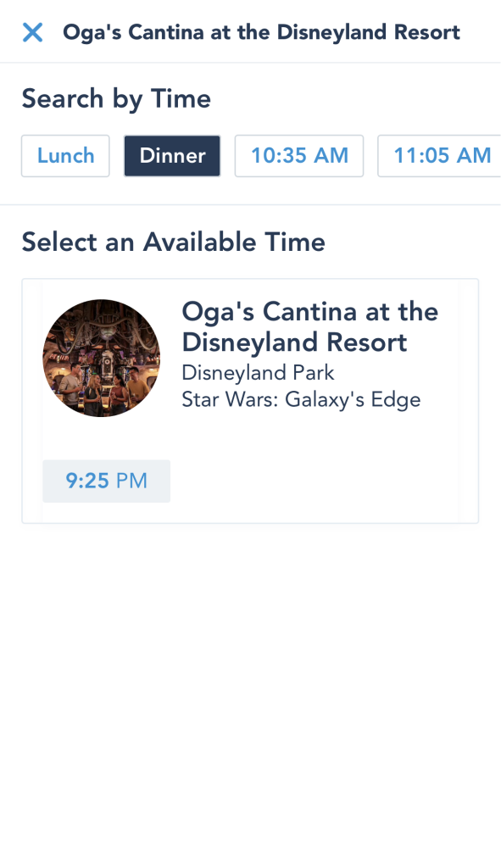Click the Disneyland Park location text
The image size is (501, 868).
pos(258,373)
